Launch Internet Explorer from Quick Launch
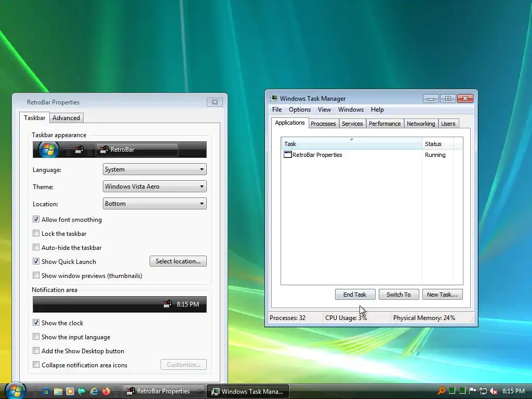532x399 pixels. [94, 392]
